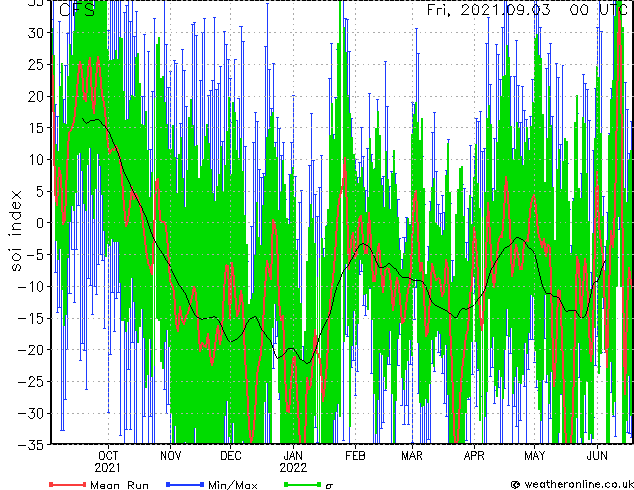Click the y-axis value -5
Screen dimensions: 634x490
click(x=35, y=255)
